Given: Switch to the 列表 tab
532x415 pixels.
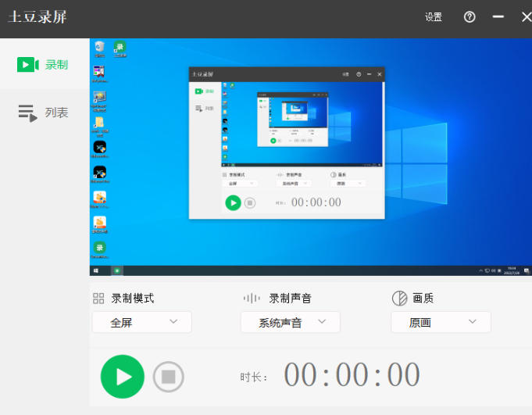Looking at the screenshot, I should [45, 113].
